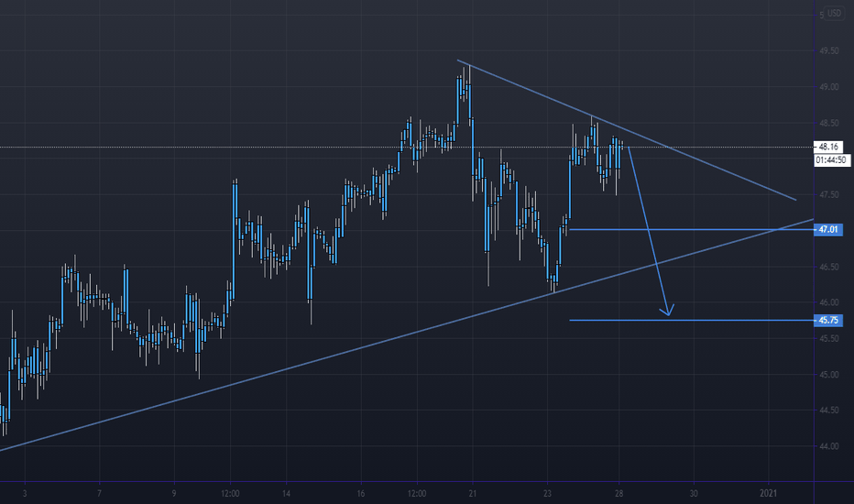Image resolution: width=854 pixels, height=504 pixels.
Task: Click the 49.00 price axis label
Action: (x=829, y=87)
